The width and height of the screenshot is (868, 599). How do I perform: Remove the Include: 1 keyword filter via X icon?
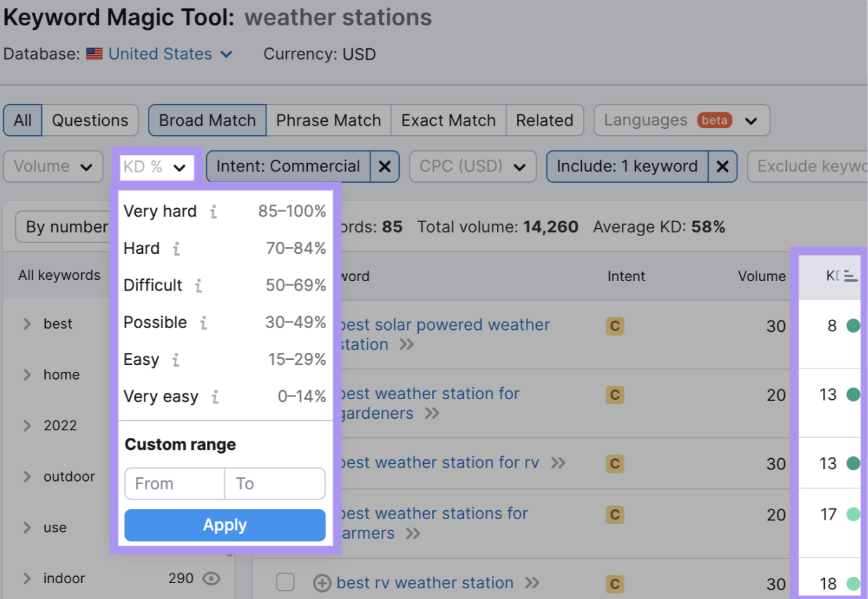[723, 166]
